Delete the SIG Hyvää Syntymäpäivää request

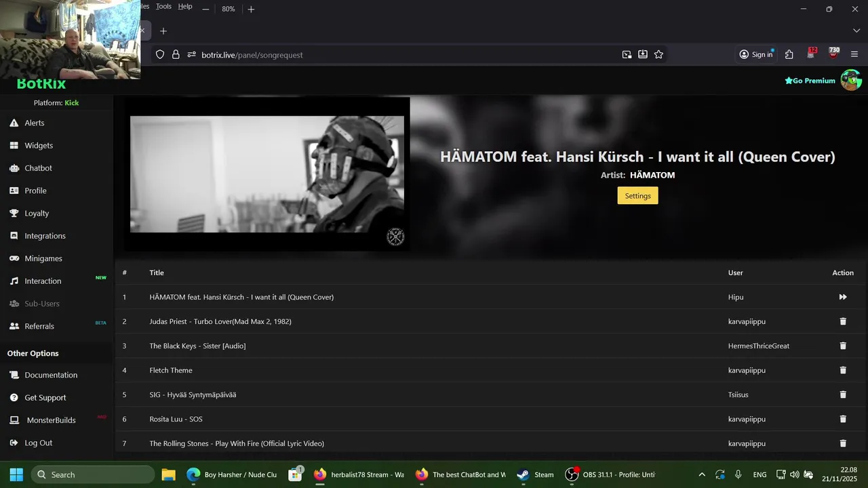[843, 394]
